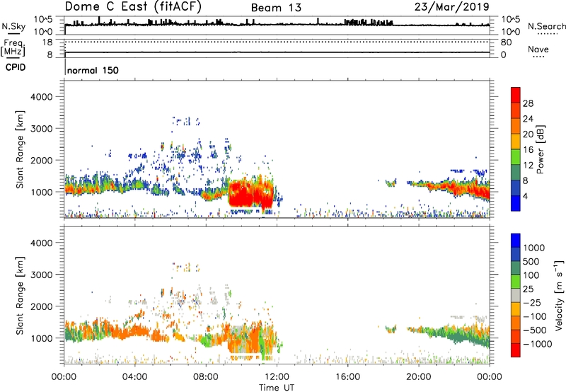
Task: Click the 'CPID' label
Action: [16, 67]
